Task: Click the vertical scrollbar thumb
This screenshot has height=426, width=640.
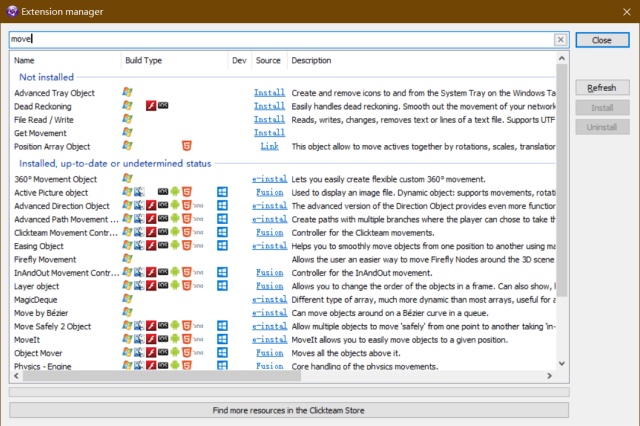Action: 562,180
